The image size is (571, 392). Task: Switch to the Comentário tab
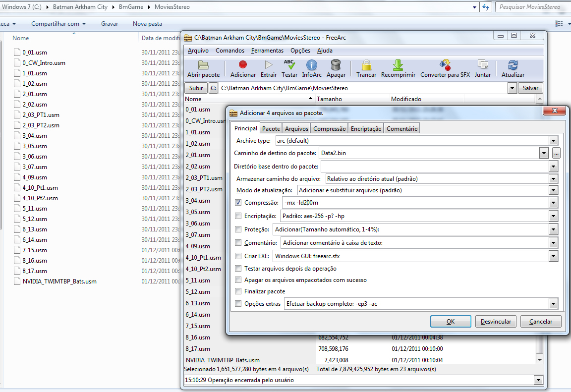[402, 128]
